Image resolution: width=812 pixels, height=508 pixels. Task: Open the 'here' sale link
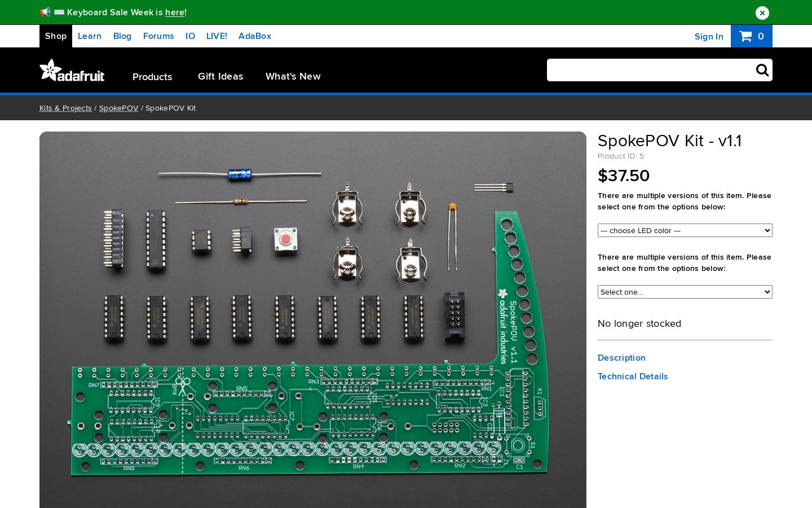(x=175, y=12)
